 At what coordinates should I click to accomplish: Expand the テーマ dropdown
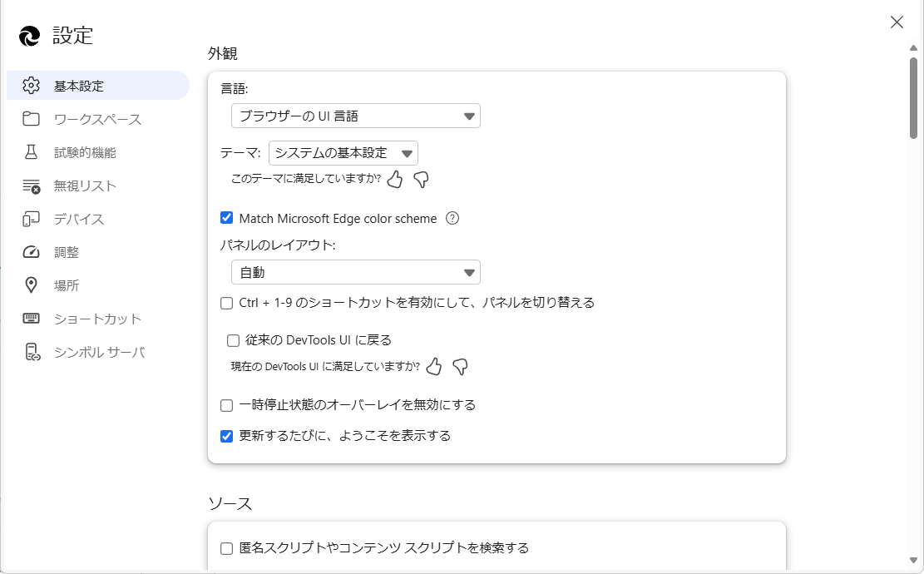coord(343,153)
